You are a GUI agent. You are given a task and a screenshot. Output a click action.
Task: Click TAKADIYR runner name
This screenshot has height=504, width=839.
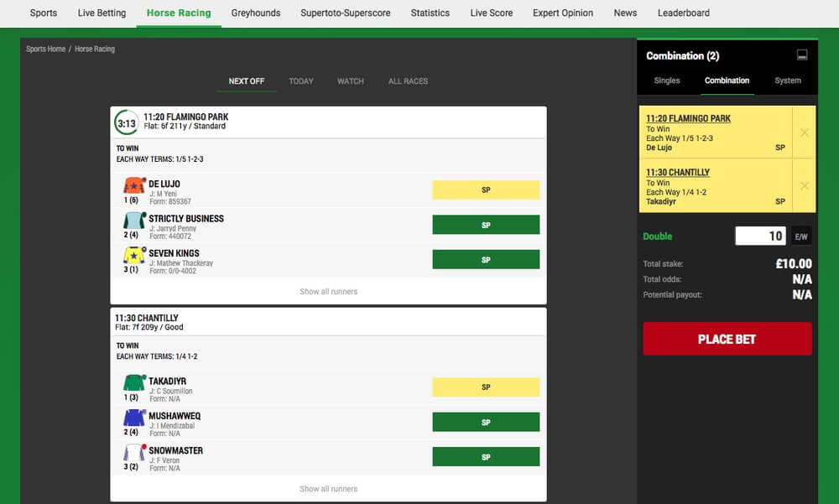(x=168, y=382)
